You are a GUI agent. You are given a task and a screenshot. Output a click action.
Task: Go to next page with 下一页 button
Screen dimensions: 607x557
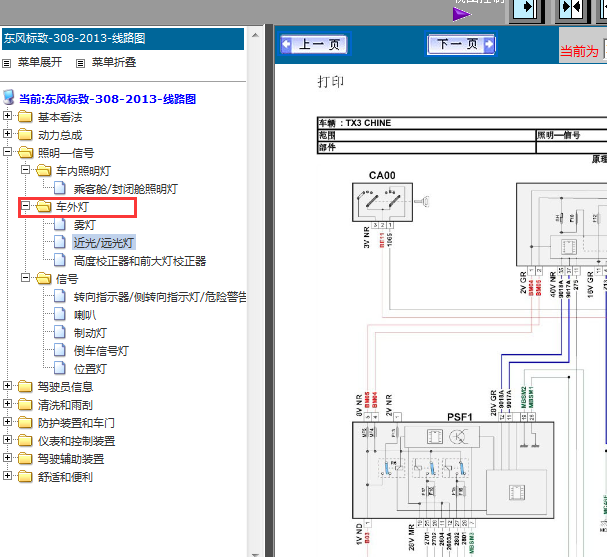coord(461,44)
